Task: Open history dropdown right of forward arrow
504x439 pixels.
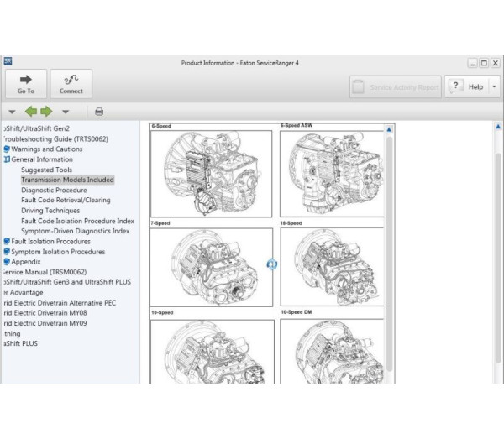Action: pyautogui.click(x=66, y=111)
